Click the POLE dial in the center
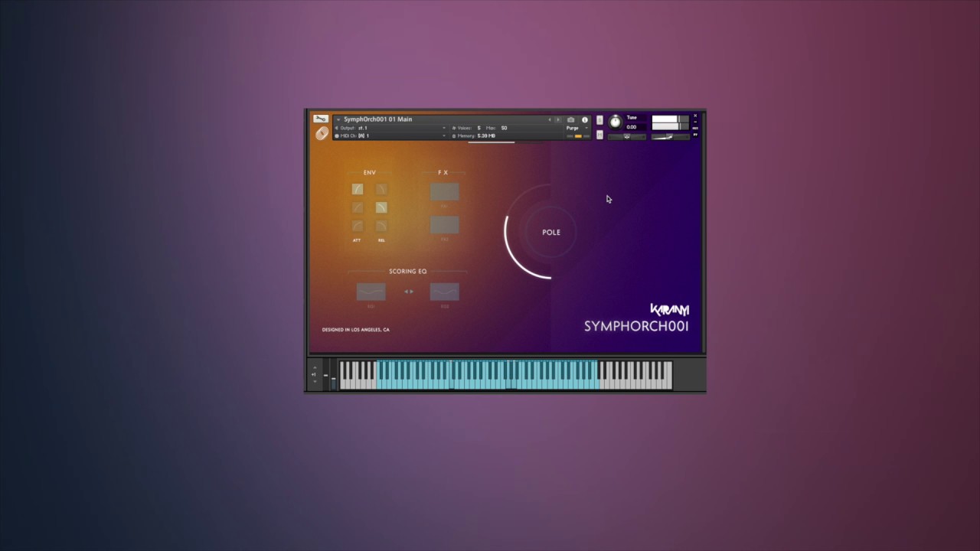 [550, 232]
